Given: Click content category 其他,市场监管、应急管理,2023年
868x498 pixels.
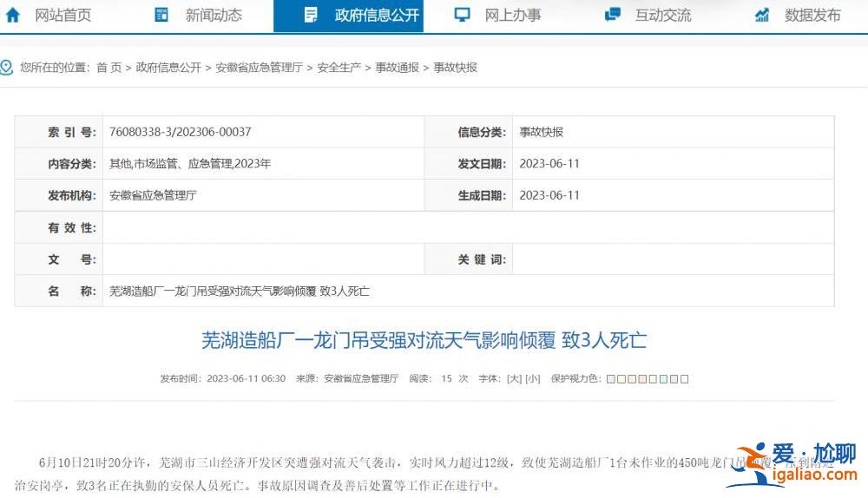Looking at the screenshot, I should (x=190, y=163).
